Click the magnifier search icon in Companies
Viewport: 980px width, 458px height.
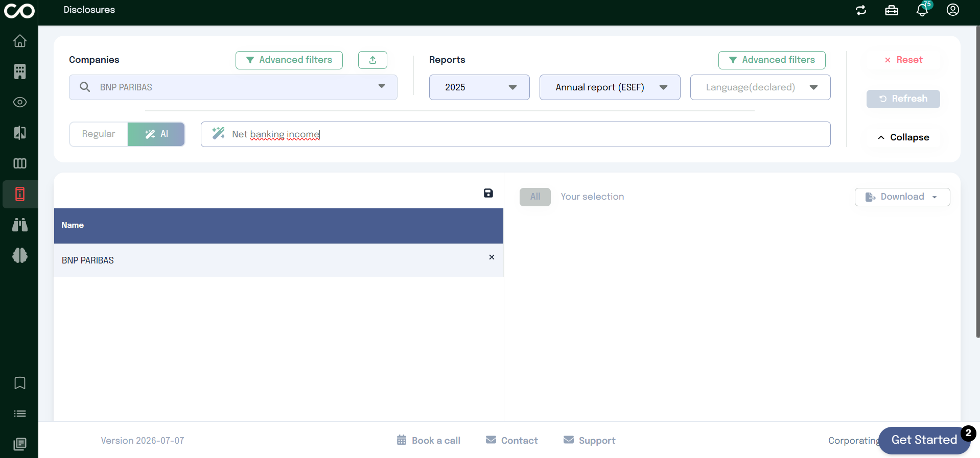[85, 87]
